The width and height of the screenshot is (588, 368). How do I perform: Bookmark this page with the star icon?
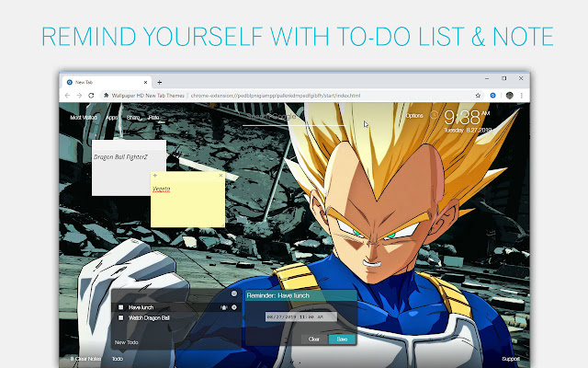pos(478,96)
